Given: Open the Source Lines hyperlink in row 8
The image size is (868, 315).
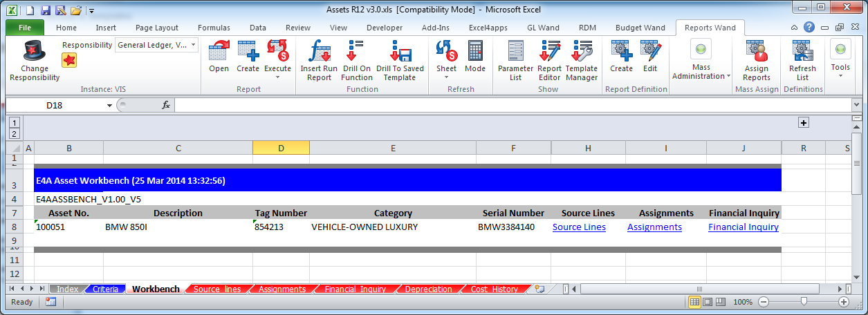Looking at the screenshot, I should coord(579,227).
